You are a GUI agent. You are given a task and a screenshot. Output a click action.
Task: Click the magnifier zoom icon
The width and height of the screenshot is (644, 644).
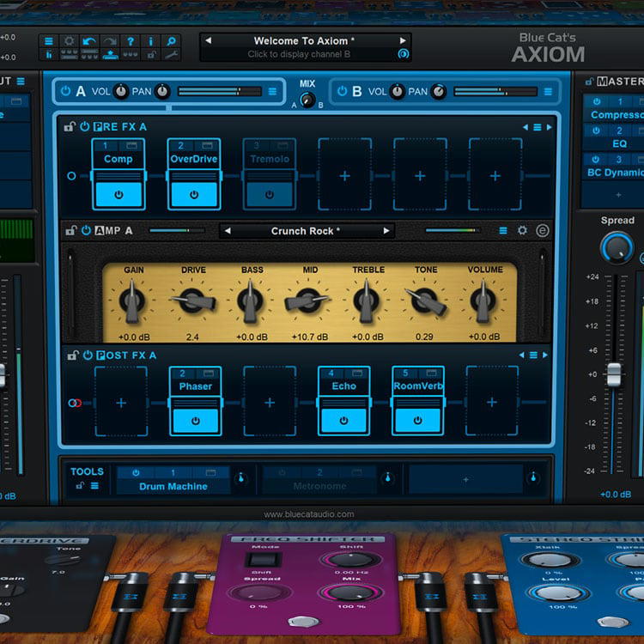pyautogui.click(x=171, y=41)
